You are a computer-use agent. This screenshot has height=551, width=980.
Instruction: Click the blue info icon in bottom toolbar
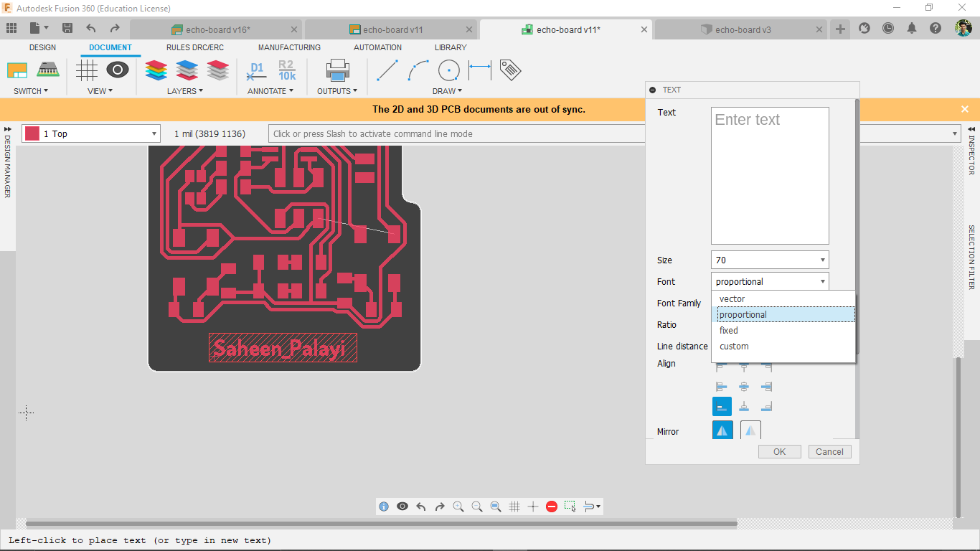point(384,507)
